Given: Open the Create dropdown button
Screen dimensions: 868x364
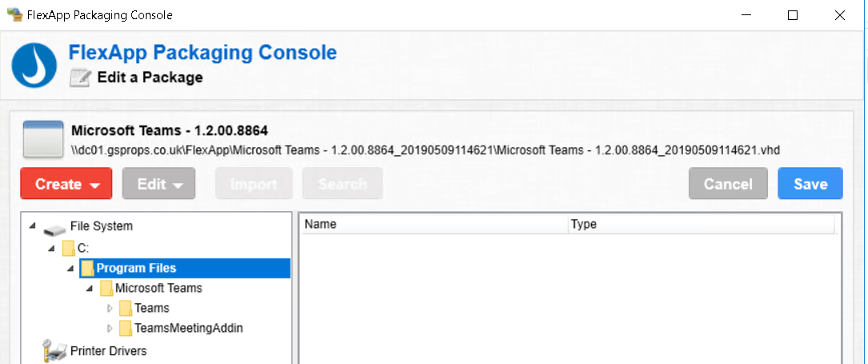Looking at the screenshot, I should pos(67,184).
